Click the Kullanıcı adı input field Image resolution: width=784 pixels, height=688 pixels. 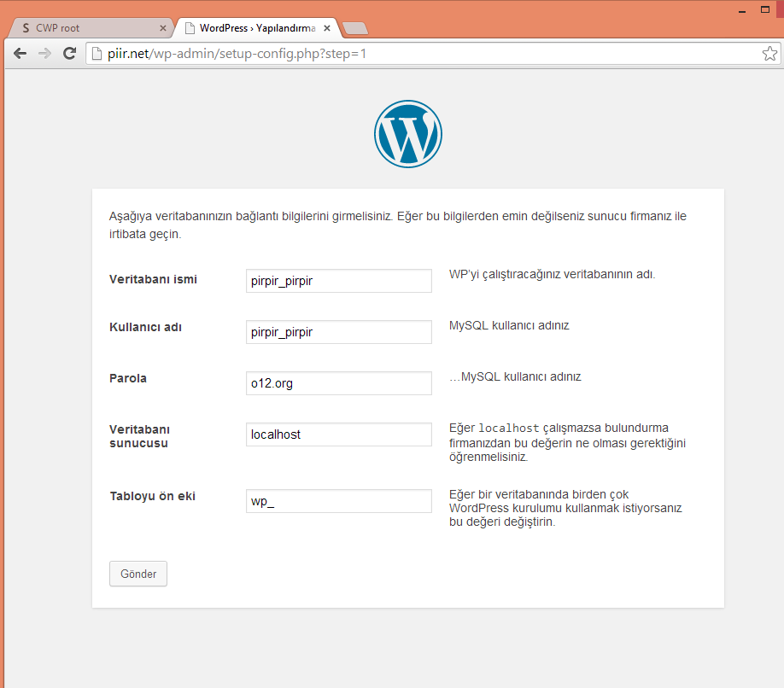coord(338,332)
